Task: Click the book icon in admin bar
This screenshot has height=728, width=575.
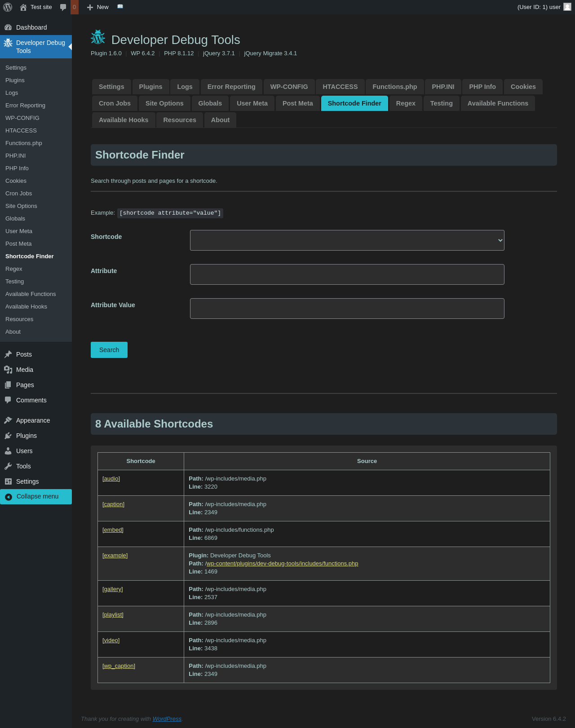Action: point(120,7)
